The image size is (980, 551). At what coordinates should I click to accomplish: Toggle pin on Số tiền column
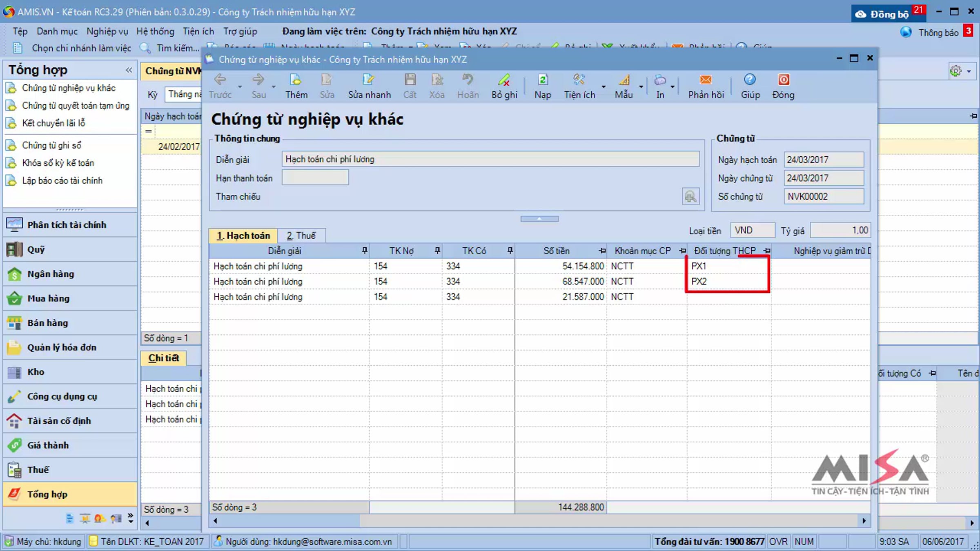pyautogui.click(x=602, y=251)
